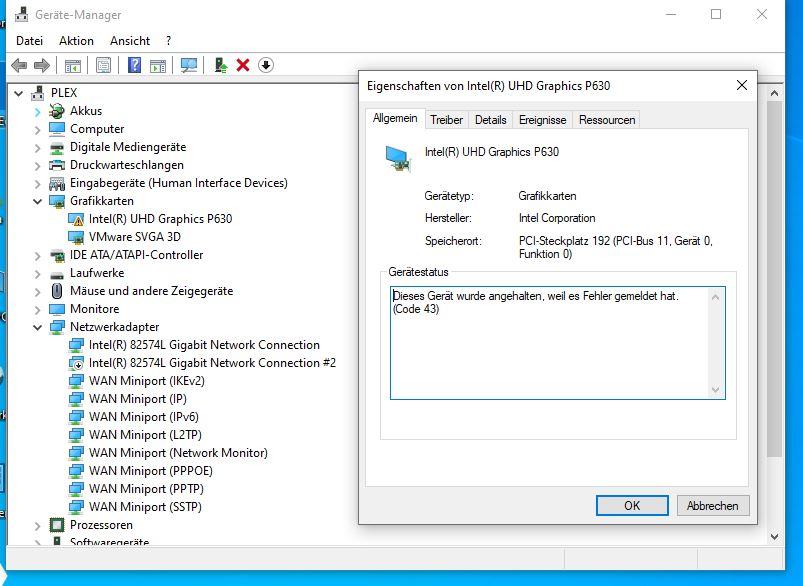Click device tree scrollbar up arrow
The height and width of the screenshot is (586, 803).
(x=774, y=93)
